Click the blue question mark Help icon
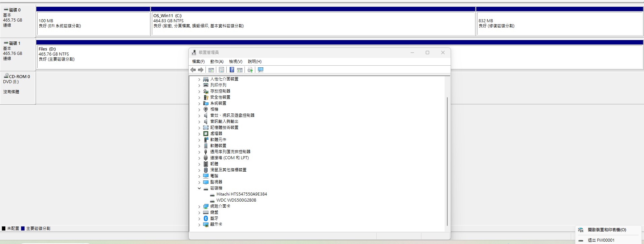This screenshot has width=644, height=244. [232, 70]
